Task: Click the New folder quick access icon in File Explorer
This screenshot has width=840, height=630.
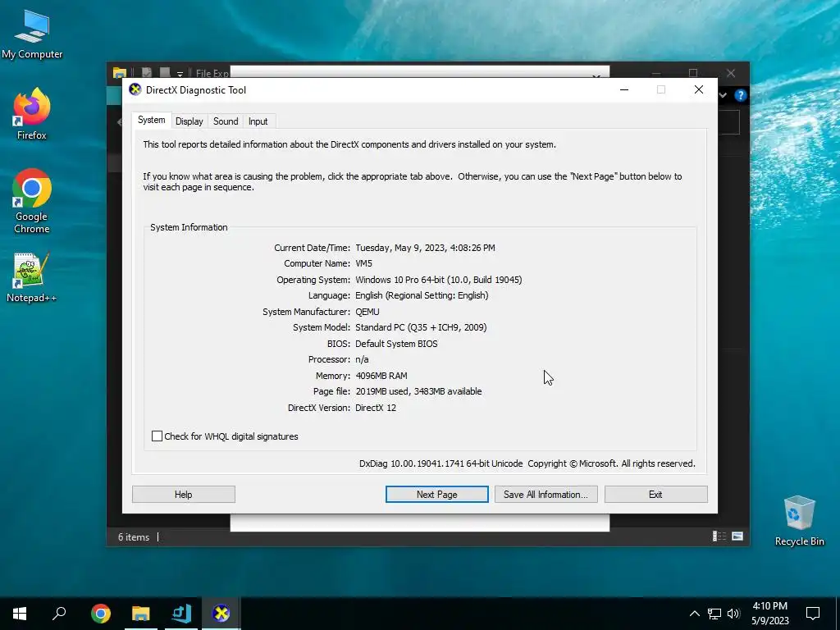Action: pyautogui.click(x=164, y=73)
